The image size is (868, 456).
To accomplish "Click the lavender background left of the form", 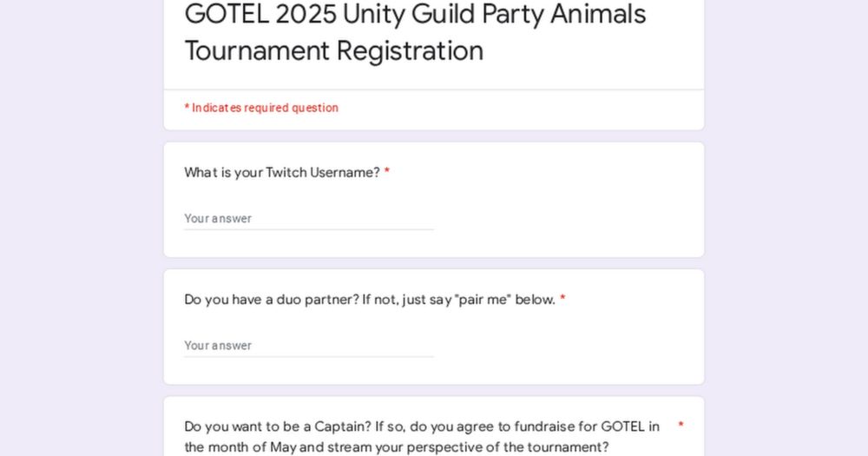I will (82, 228).
